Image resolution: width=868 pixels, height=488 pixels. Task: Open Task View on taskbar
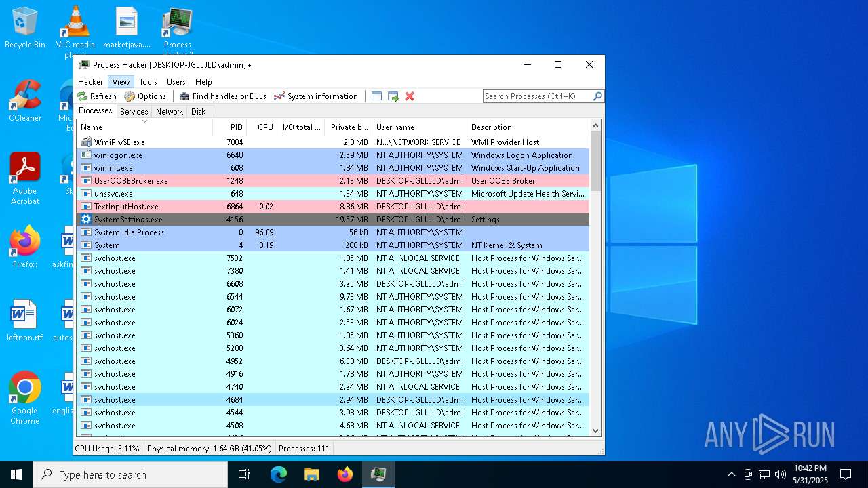(244, 474)
